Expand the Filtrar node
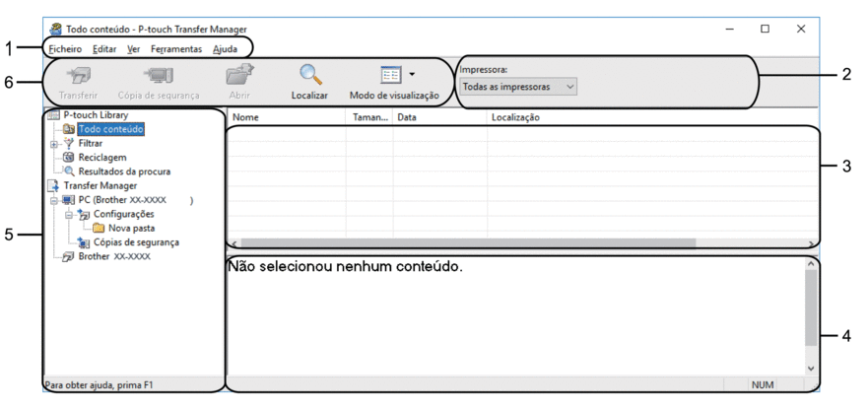868x410 pixels. point(54,144)
